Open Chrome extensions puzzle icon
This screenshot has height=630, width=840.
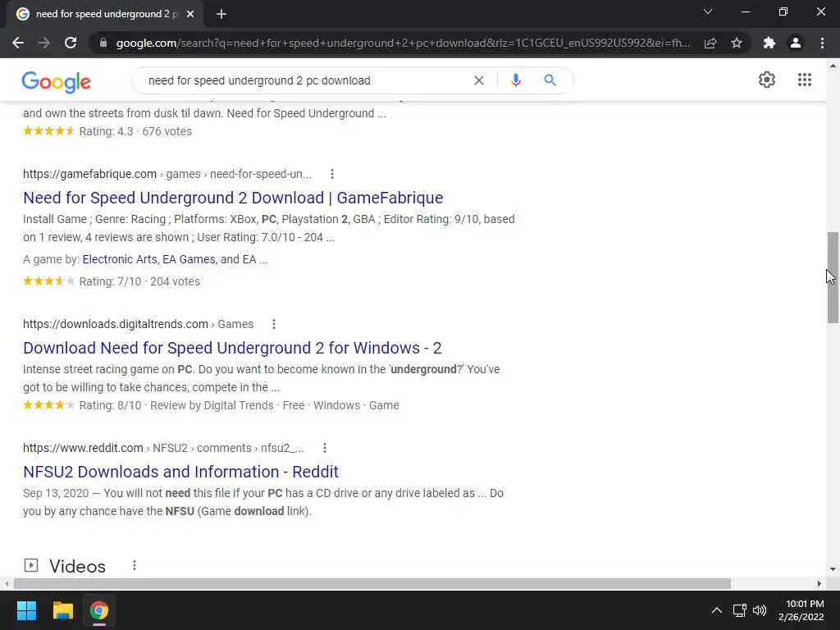tap(769, 43)
